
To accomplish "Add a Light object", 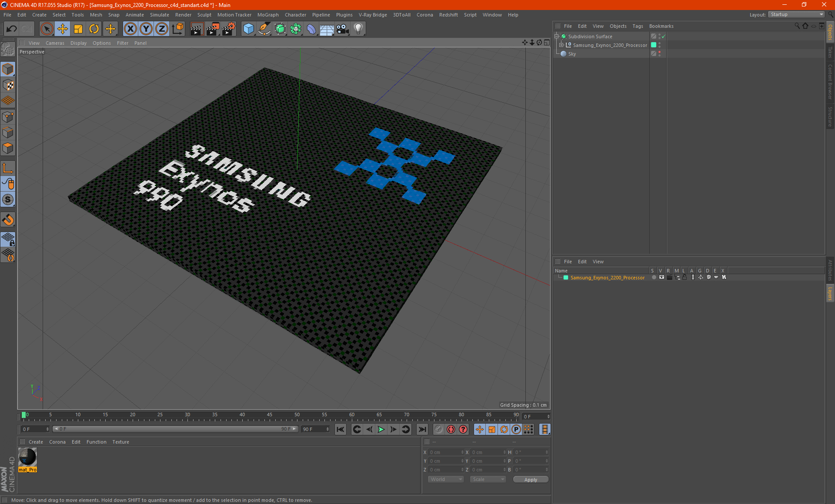I will point(358,29).
